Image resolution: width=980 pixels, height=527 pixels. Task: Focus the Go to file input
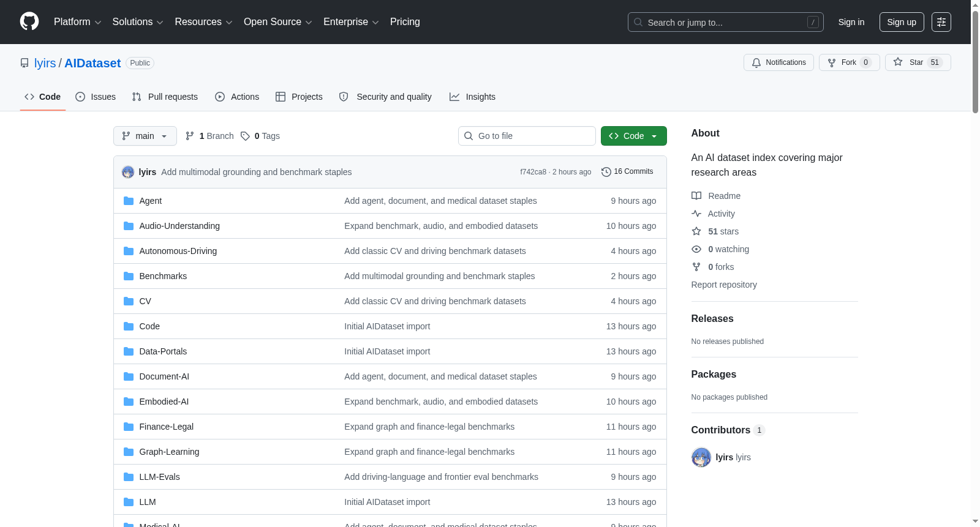coord(527,136)
